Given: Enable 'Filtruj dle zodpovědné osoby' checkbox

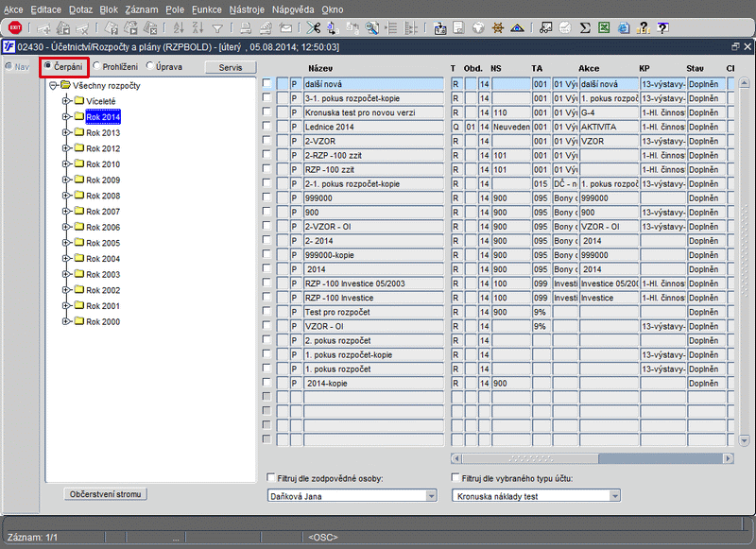Looking at the screenshot, I should pyautogui.click(x=270, y=477).
